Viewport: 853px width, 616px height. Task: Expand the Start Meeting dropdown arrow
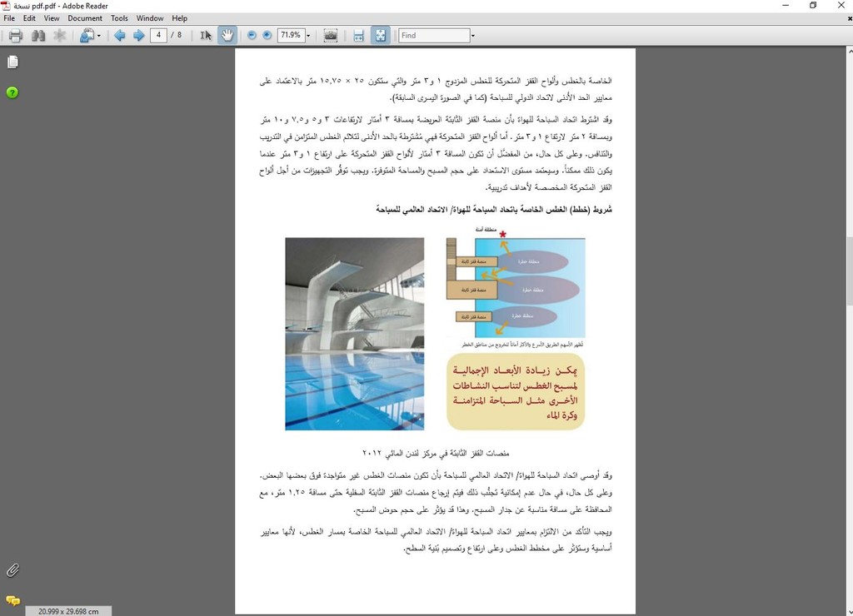[x=98, y=37]
